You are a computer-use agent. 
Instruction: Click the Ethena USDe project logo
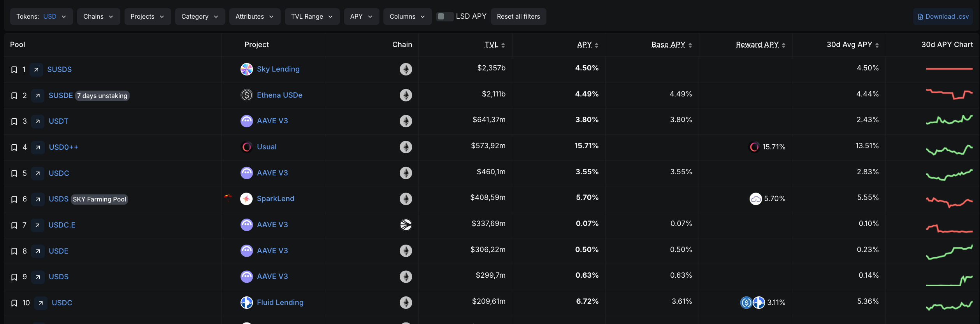(x=247, y=95)
